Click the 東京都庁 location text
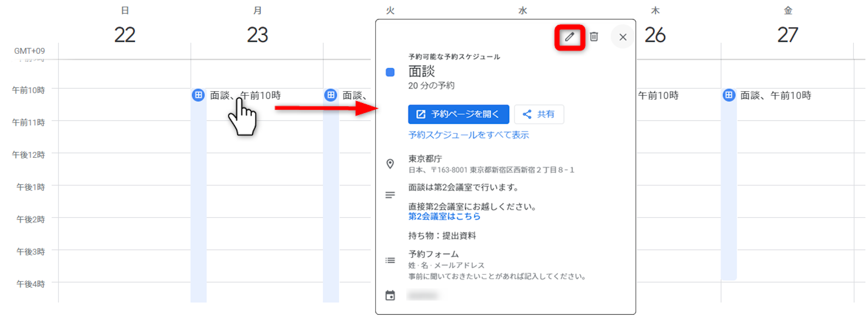 click(x=425, y=159)
